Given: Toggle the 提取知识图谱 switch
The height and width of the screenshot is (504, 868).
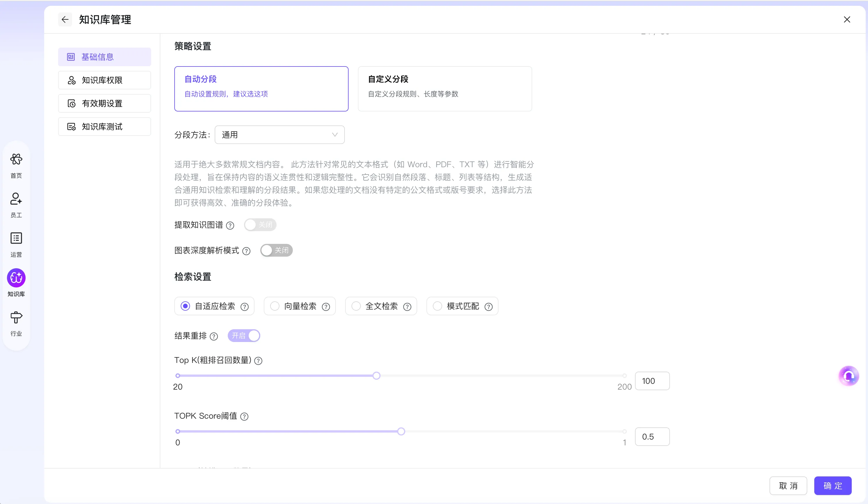Looking at the screenshot, I should point(260,225).
